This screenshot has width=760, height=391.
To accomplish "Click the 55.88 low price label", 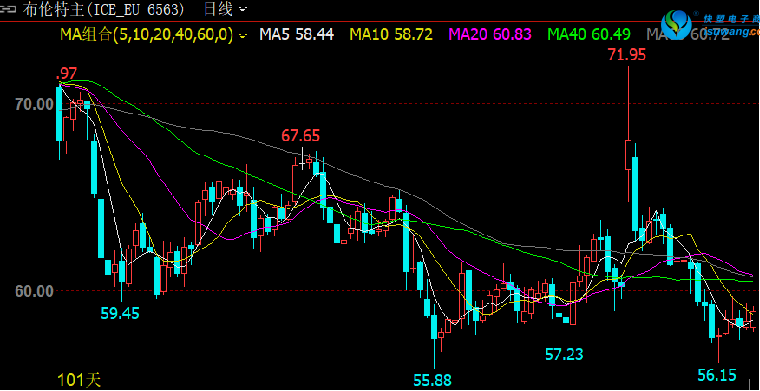I will (x=433, y=380).
